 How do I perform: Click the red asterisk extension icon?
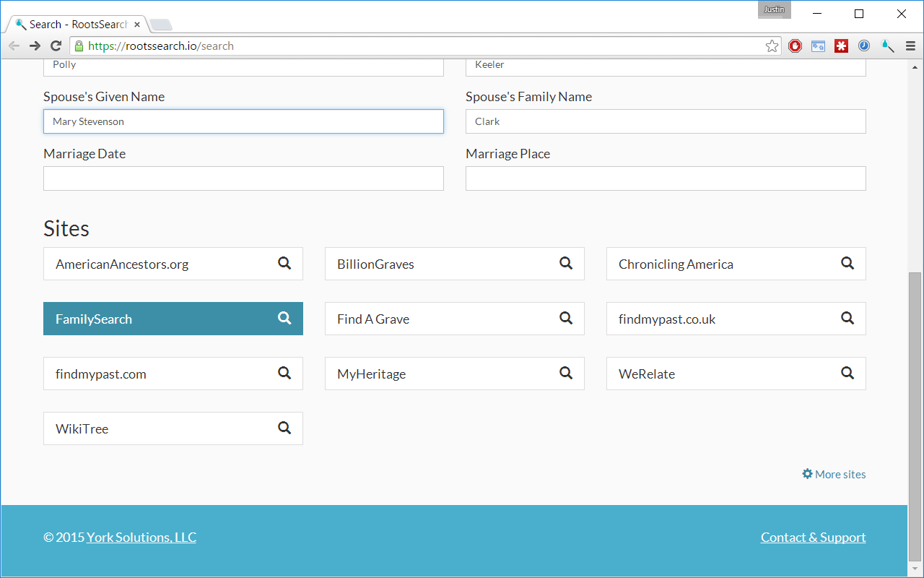click(x=841, y=46)
